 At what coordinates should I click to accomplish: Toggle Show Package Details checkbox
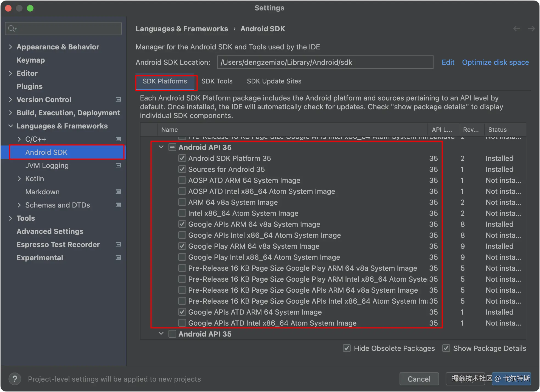(x=446, y=348)
